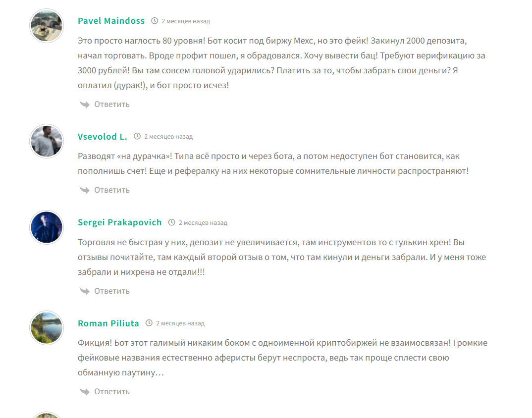Image resolution: width=532 pixels, height=418 pixels.
Task: Click the clock icon beside Vsevolod L.
Action: (137, 136)
